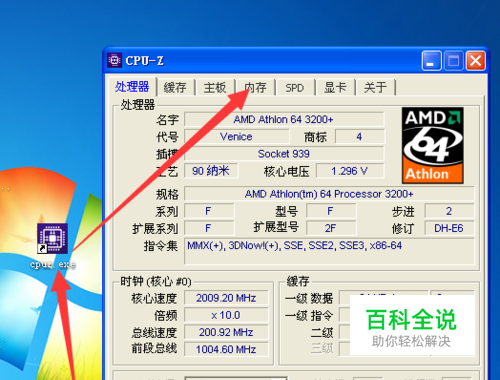Image resolution: width=500 pixels, height=380 pixels.
Task: Click the x 10.0 multiplier value
Action: pyautogui.click(x=226, y=315)
